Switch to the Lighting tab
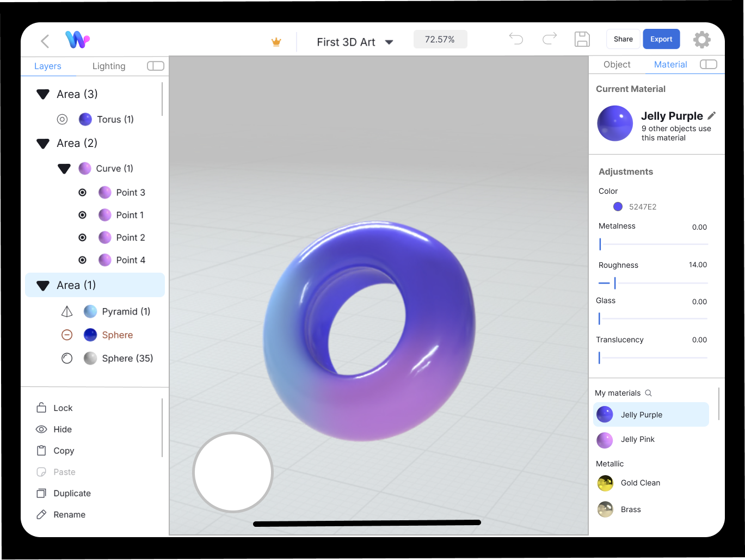Screen dimensions: 745x560 (x=109, y=66)
